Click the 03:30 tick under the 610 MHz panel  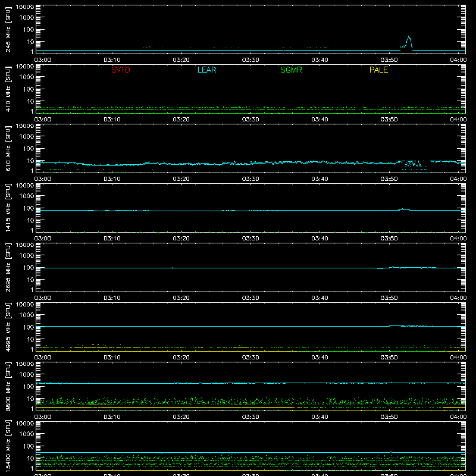(x=250, y=179)
